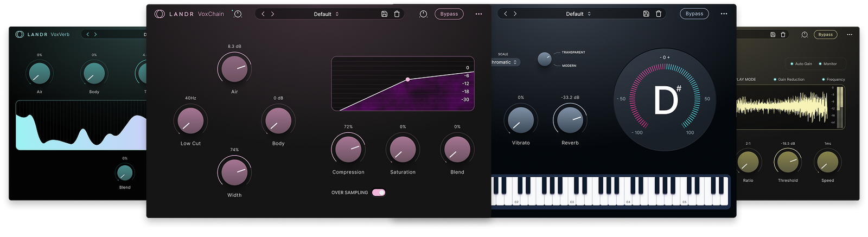Click the Bypass button in VoxChain
Viewport: 868px width, 237px height.
pos(449,14)
